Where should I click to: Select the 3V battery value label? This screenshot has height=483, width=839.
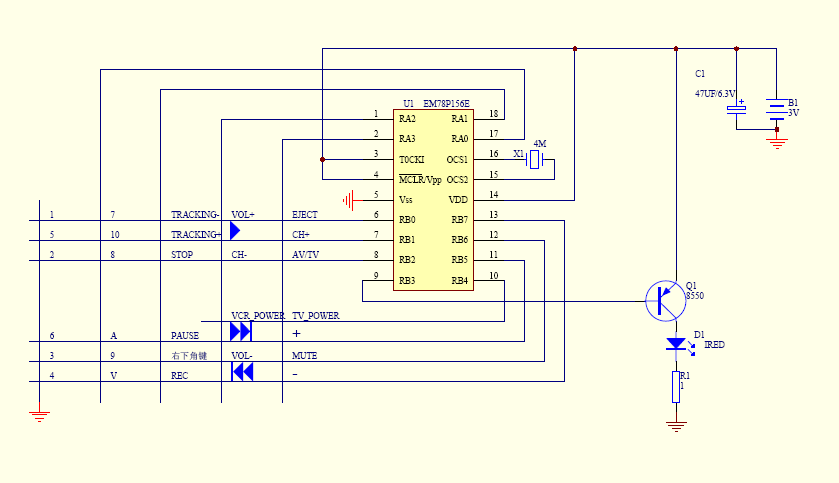pyautogui.click(x=794, y=113)
